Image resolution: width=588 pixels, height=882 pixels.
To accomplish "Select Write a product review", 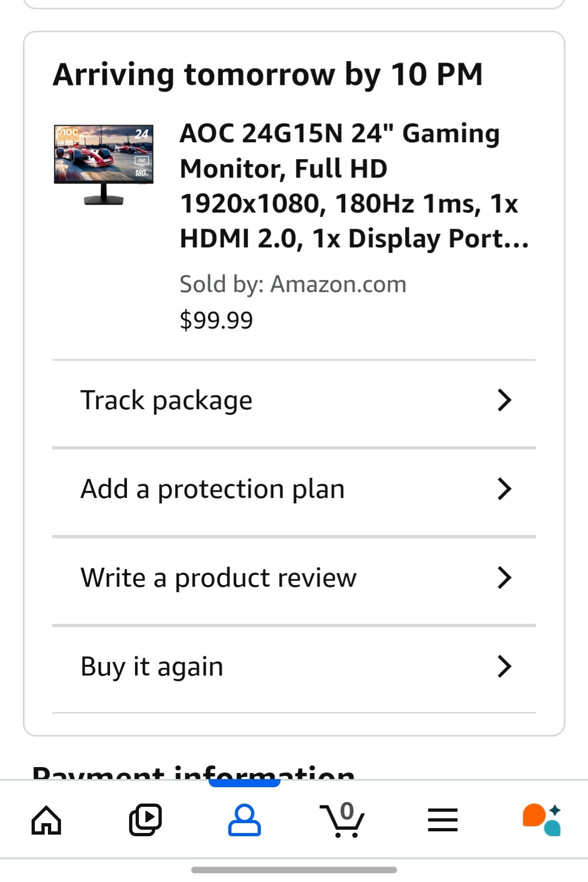I will (218, 578).
